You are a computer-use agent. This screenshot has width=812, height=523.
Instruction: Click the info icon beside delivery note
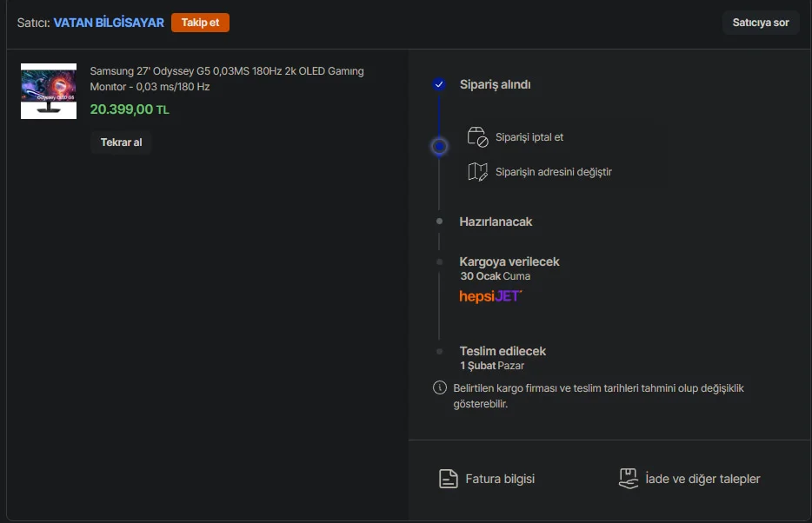click(x=439, y=387)
